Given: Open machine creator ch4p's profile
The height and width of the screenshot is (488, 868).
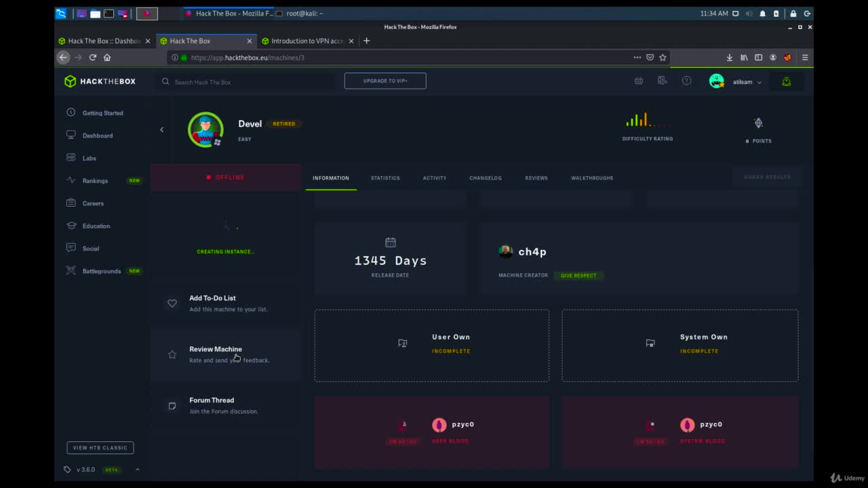Looking at the screenshot, I should (523, 251).
